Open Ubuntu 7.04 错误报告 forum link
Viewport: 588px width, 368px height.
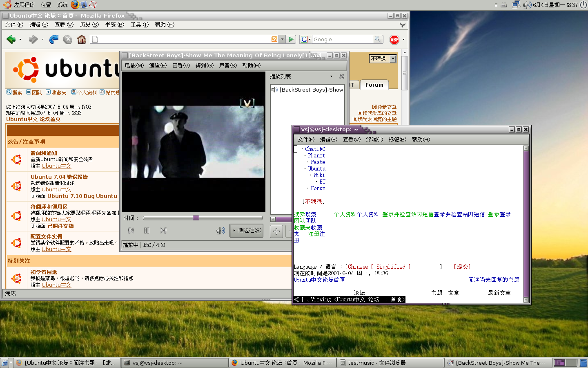59,177
